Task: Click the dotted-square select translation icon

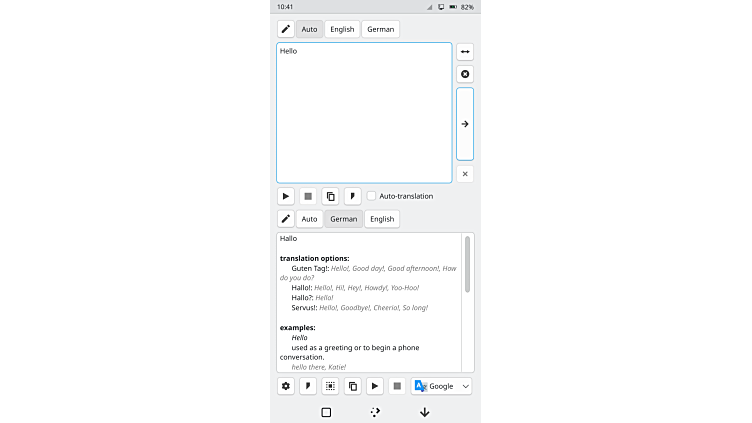Action: (x=330, y=386)
